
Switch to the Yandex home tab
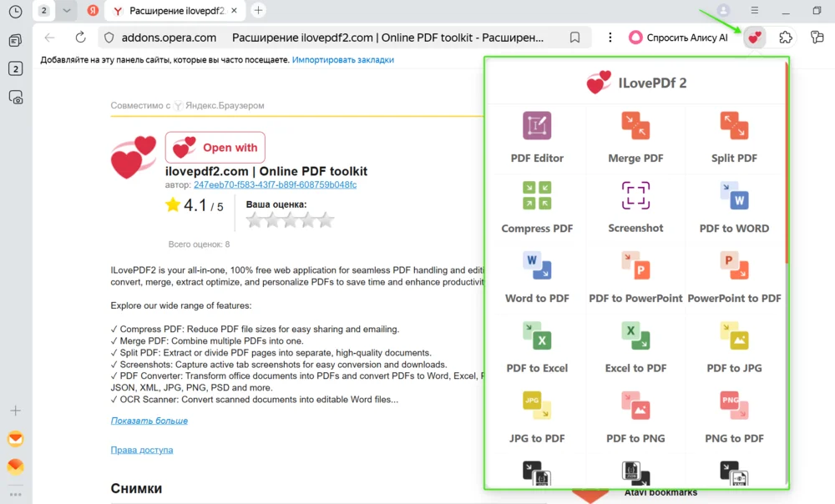click(x=93, y=10)
